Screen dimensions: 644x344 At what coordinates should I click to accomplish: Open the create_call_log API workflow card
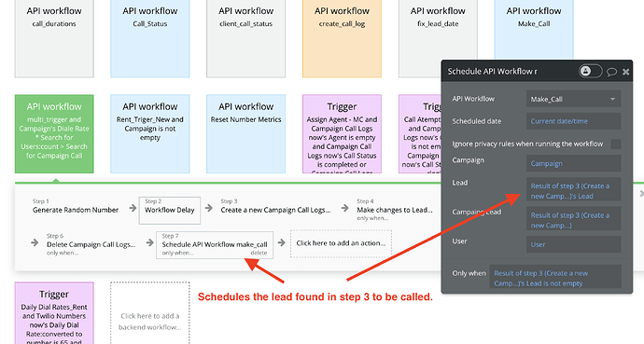click(343, 38)
